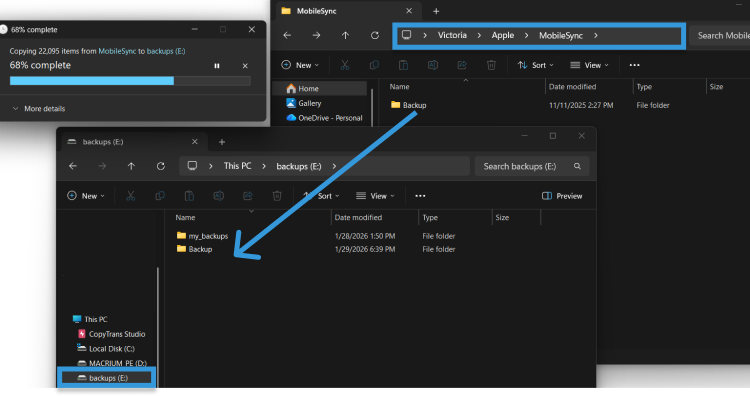Click the Apple breadcrumb in the address bar

tap(503, 35)
